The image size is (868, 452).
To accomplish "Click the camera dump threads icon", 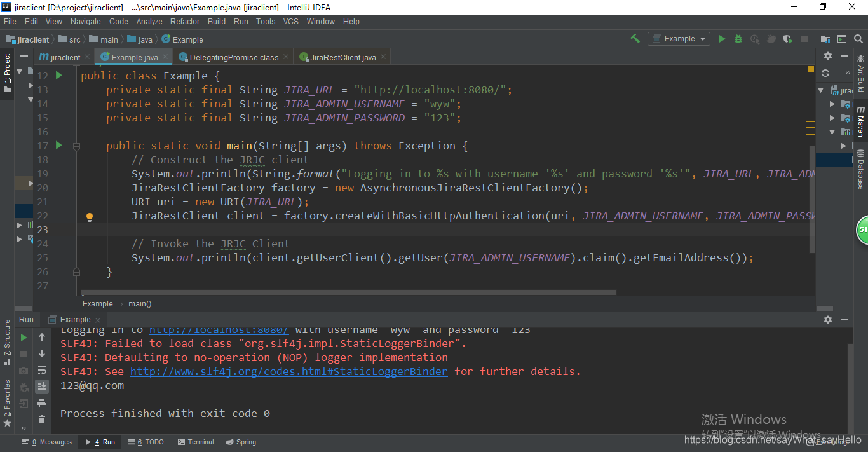I will point(24,371).
